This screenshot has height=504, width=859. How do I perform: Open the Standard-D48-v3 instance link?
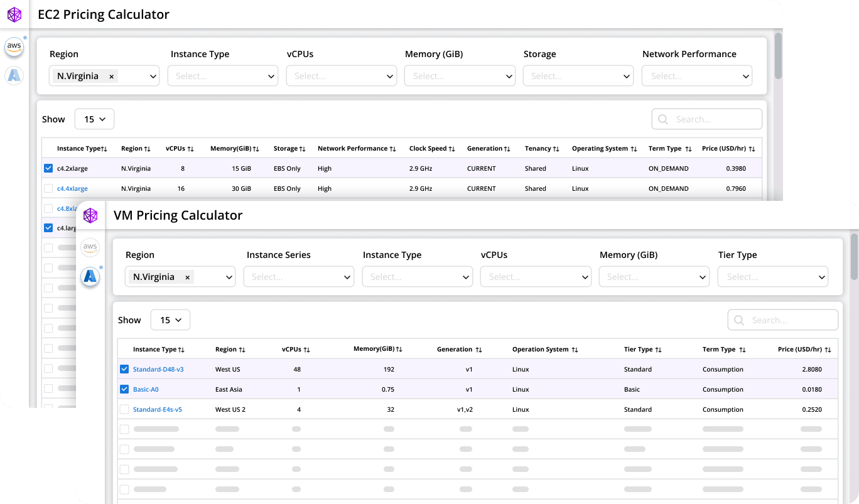(158, 369)
